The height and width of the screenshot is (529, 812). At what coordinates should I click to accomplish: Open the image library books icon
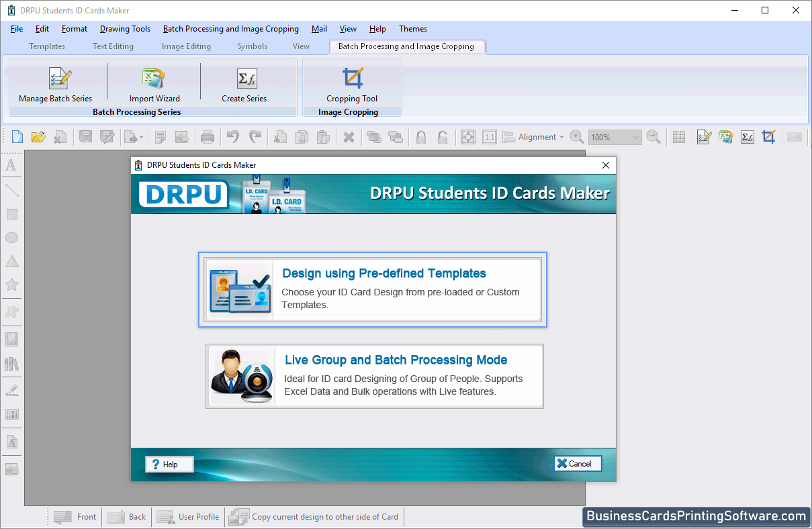[11, 364]
